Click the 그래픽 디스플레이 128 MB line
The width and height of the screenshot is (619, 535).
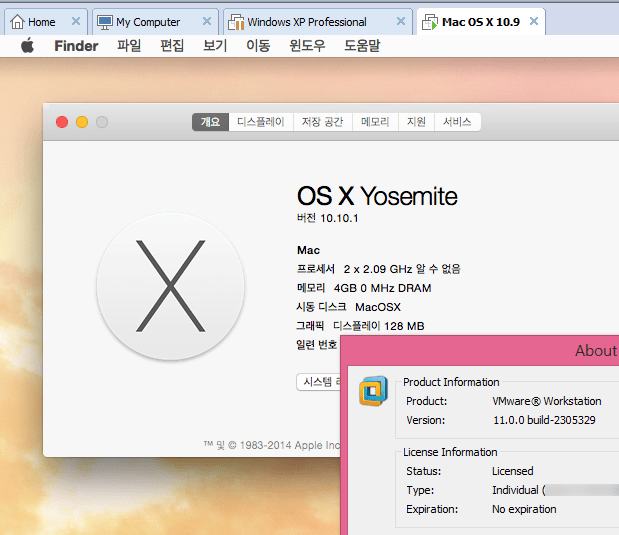tap(360, 326)
